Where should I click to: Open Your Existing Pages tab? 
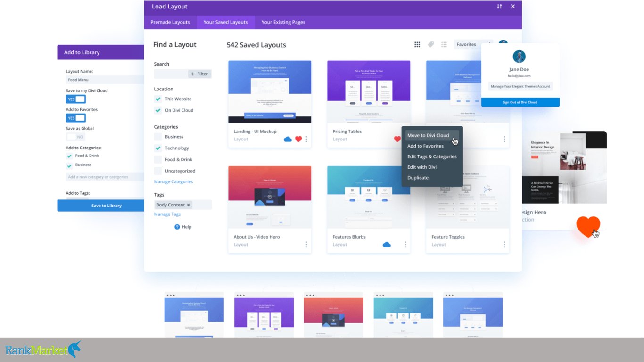pos(283,22)
